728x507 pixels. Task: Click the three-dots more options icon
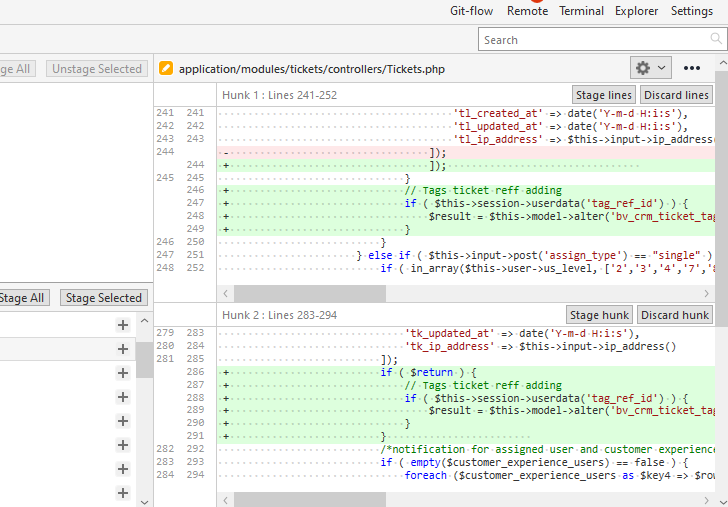[x=692, y=68]
